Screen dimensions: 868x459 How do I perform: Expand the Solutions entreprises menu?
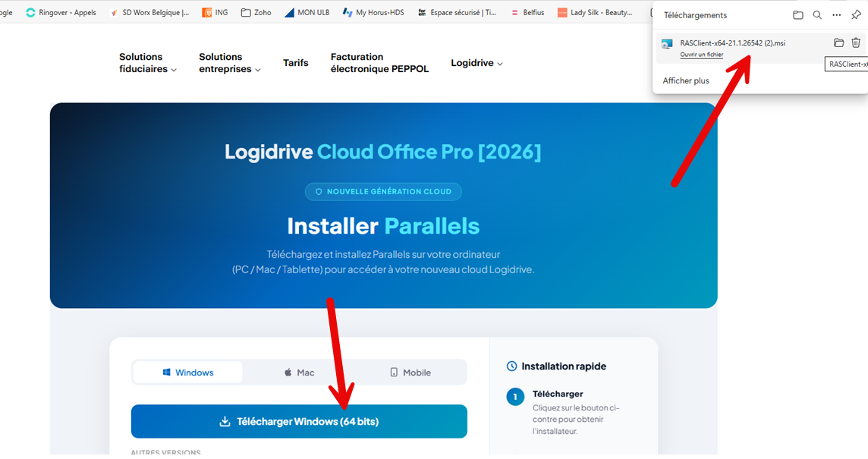229,62
